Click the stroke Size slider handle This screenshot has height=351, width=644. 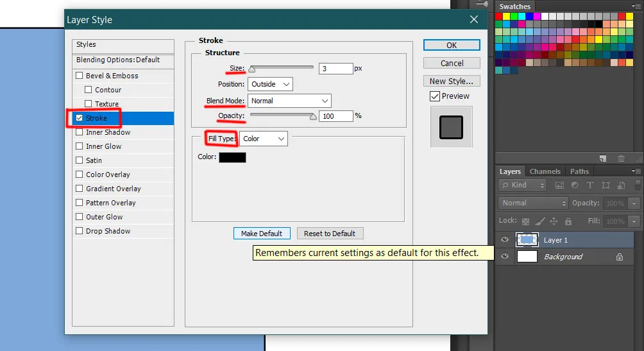point(252,69)
